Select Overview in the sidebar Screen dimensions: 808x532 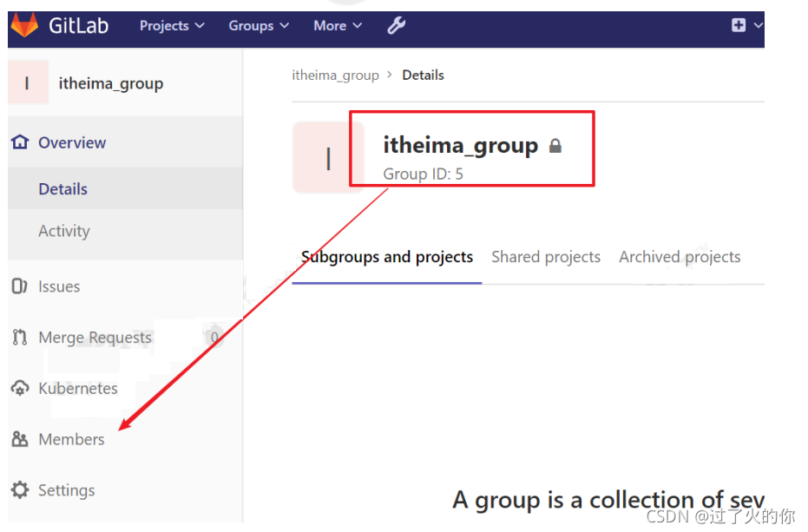click(x=72, y=143)
